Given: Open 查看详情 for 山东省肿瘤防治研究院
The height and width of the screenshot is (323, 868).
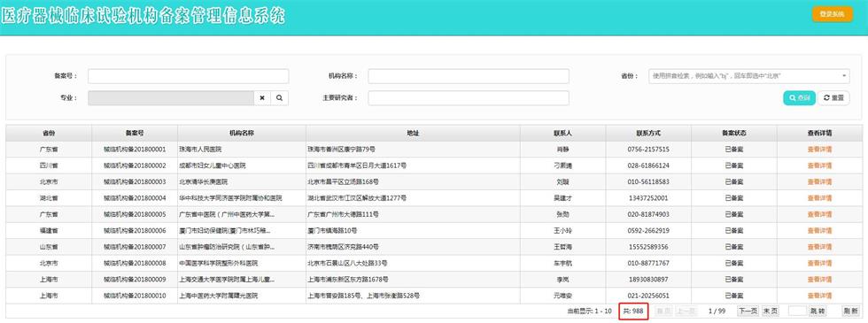Looking at the screenshot, I should click(819, 247).
